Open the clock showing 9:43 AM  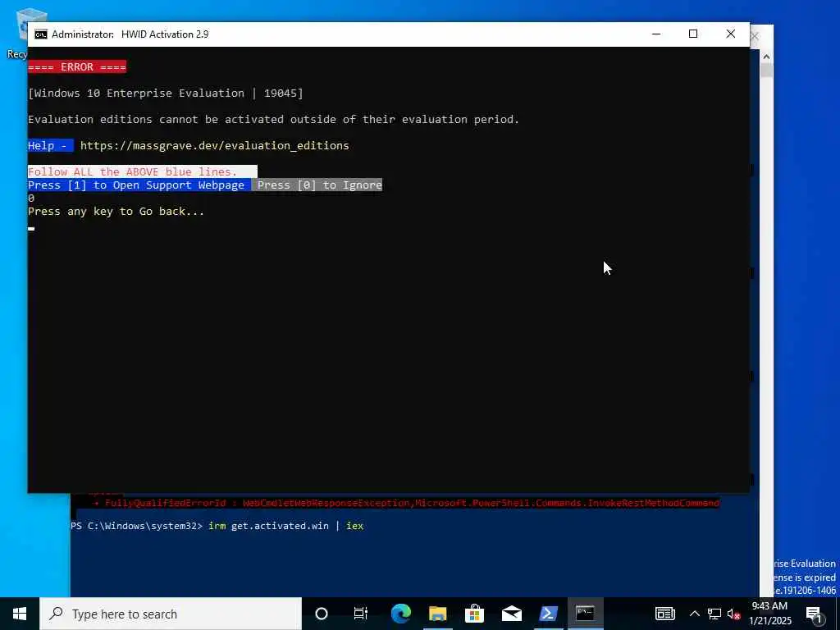(x=769, y=614)
